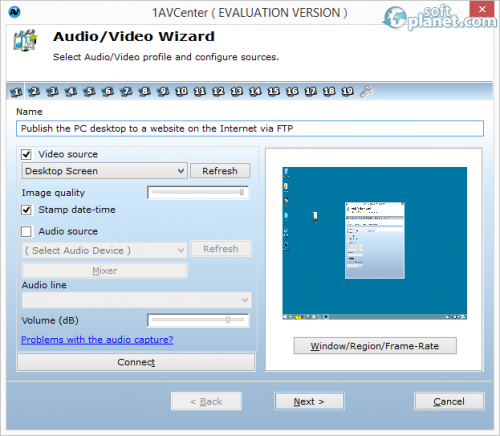Select profile number 12 icon
Screen dimensions: 500x436
218,91
